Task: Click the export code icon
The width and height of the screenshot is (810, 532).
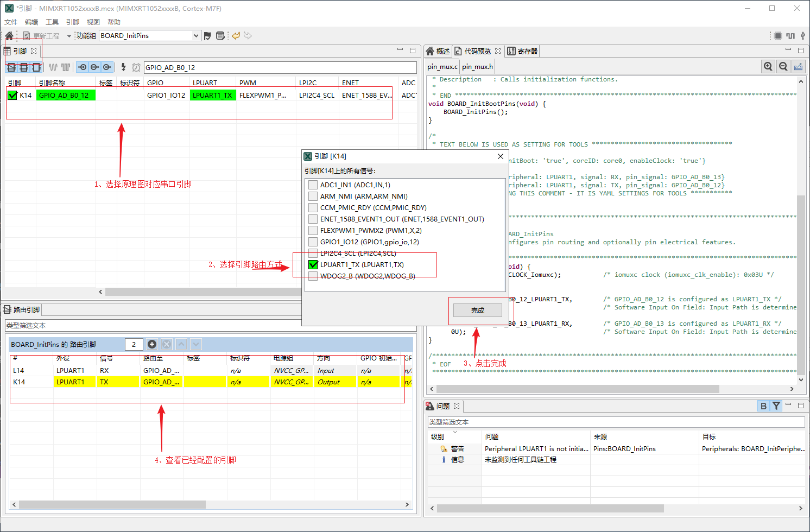Action: click(798, 66)
